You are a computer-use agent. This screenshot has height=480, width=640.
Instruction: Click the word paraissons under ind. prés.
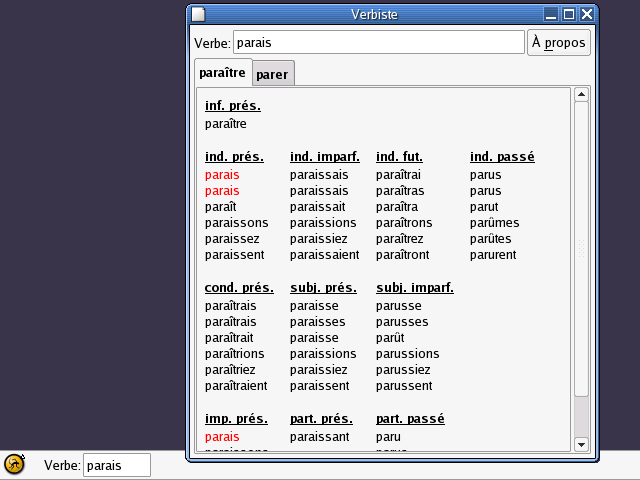point(237,223)
